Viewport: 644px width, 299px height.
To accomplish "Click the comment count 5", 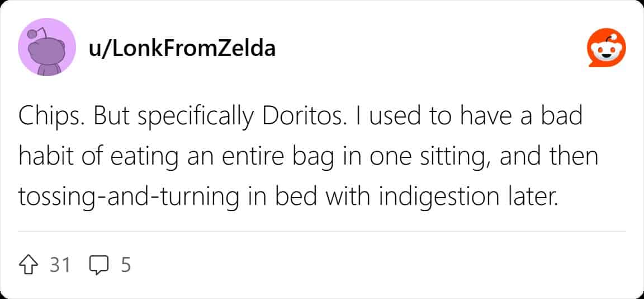I will tap(125, 264).
